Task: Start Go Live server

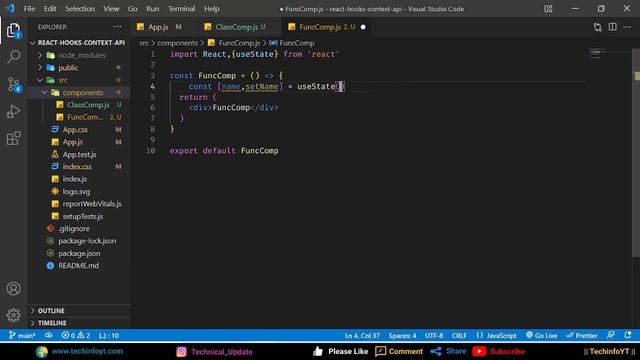Action: coord(541,336)
